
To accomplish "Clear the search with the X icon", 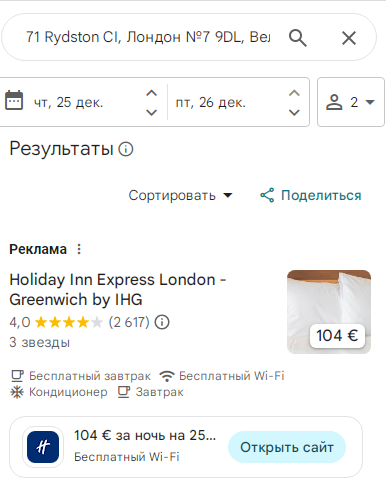I will pos(349,38).
